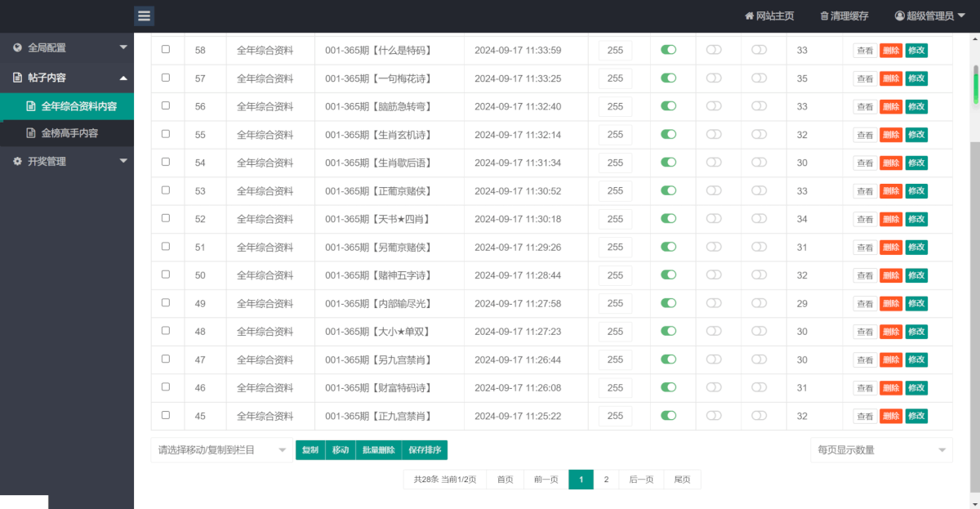Viewport: 980px width, 509px height.
Task: Click 删除 button for row 55
Action: (x=890, y=135)
